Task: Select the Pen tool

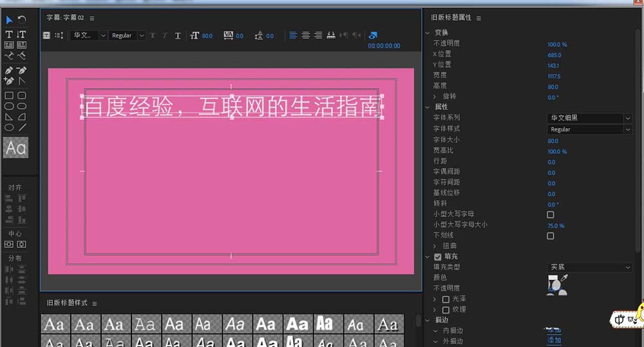Action: click(x=9, y=70)
